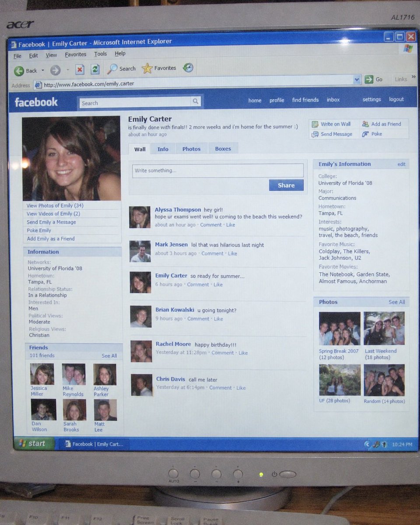Screen dimensions: 420x525
Task: Open settings in Facebook header
Action: coord(372,99)
